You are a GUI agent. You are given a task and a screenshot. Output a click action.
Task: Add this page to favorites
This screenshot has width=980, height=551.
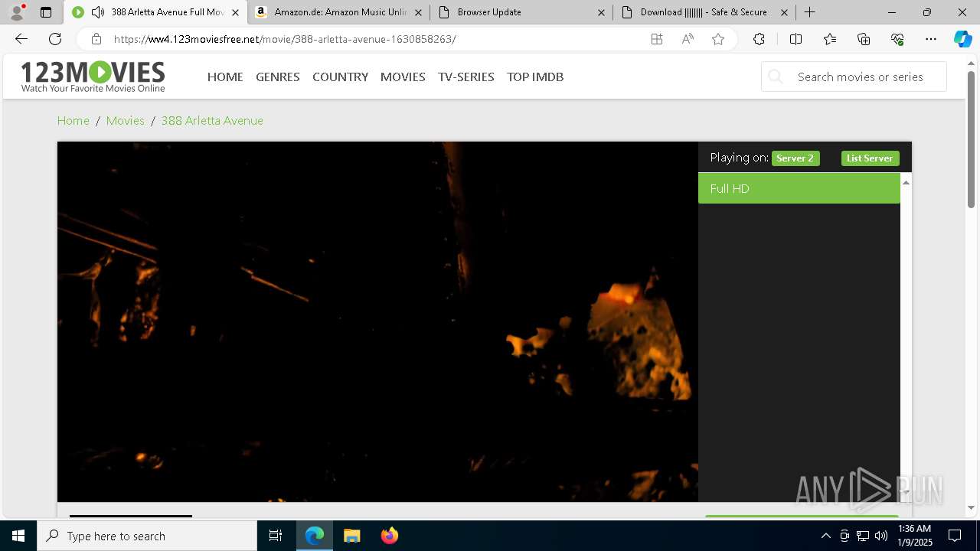click(x=718, y=39)
